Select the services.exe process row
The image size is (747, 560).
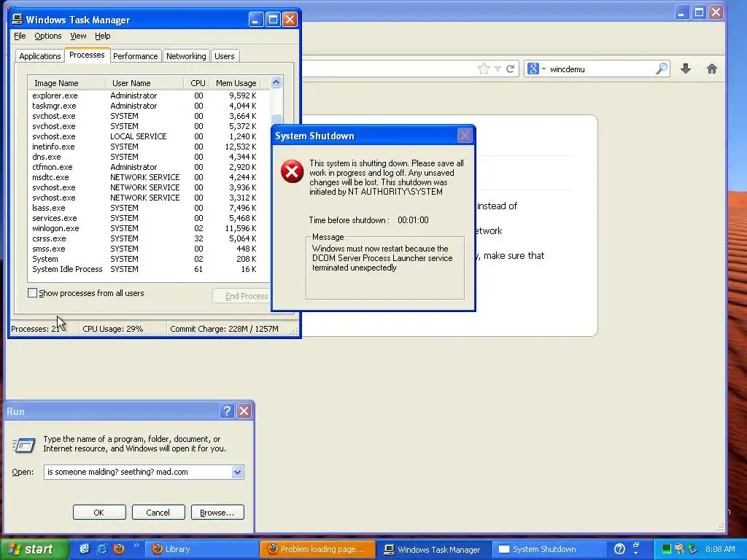pyautogui.click(x=149, y=218)
